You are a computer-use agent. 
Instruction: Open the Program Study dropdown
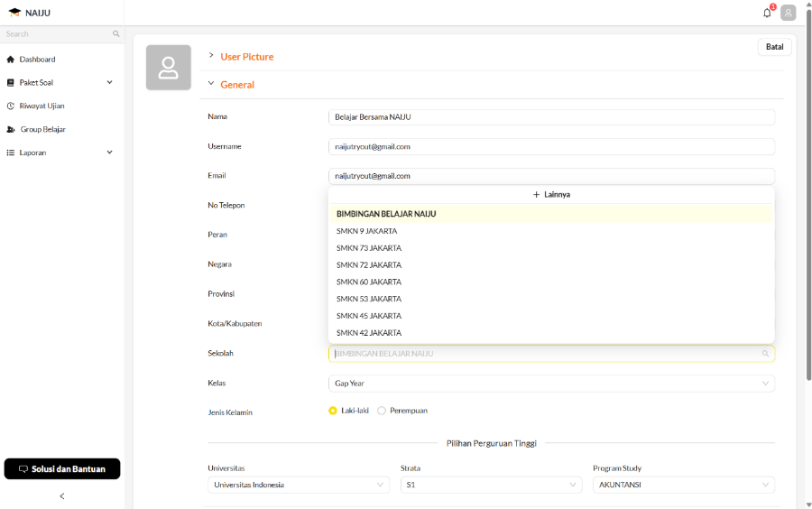pyautogui.click(x=684, y=486)
